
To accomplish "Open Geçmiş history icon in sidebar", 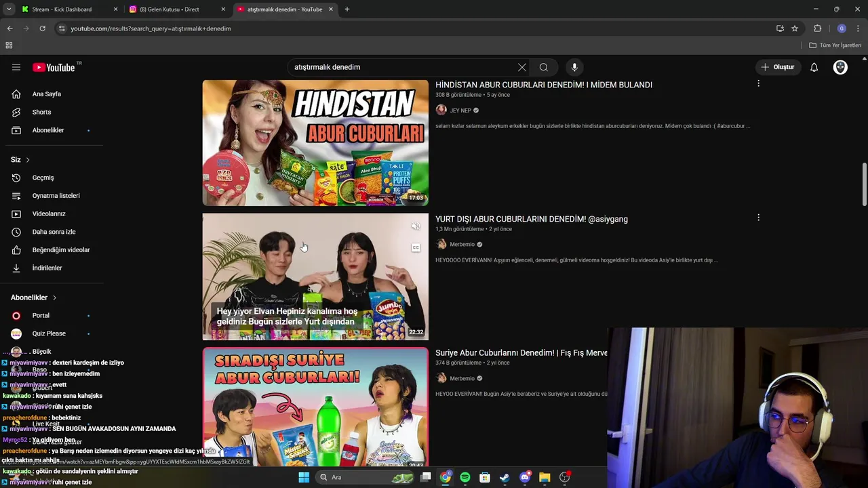I will click(x=16, y=178).
